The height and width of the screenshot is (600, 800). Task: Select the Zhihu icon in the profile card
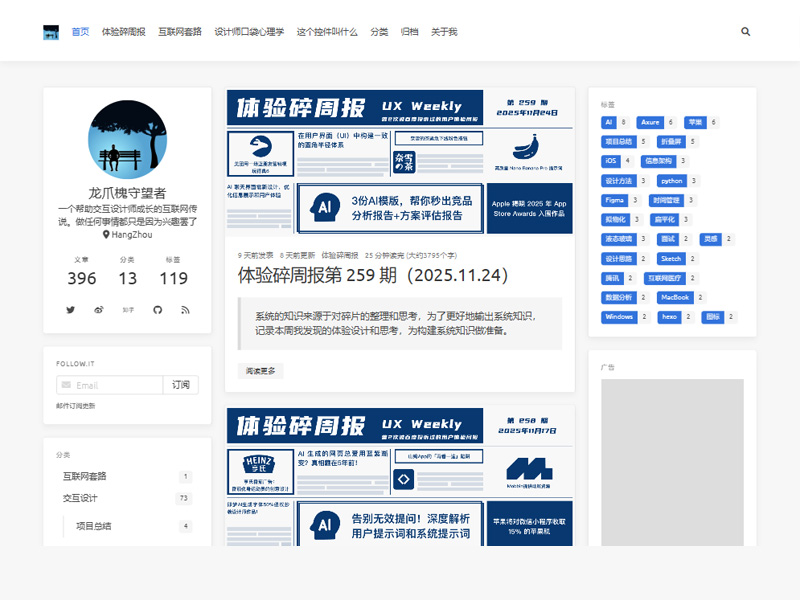tap(128, 310)
